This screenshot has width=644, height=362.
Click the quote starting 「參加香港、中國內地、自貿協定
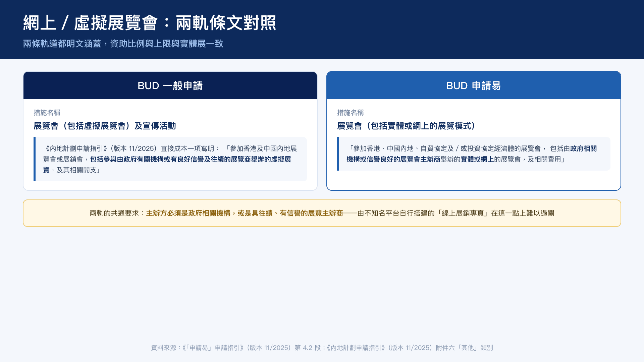(474, 154)
